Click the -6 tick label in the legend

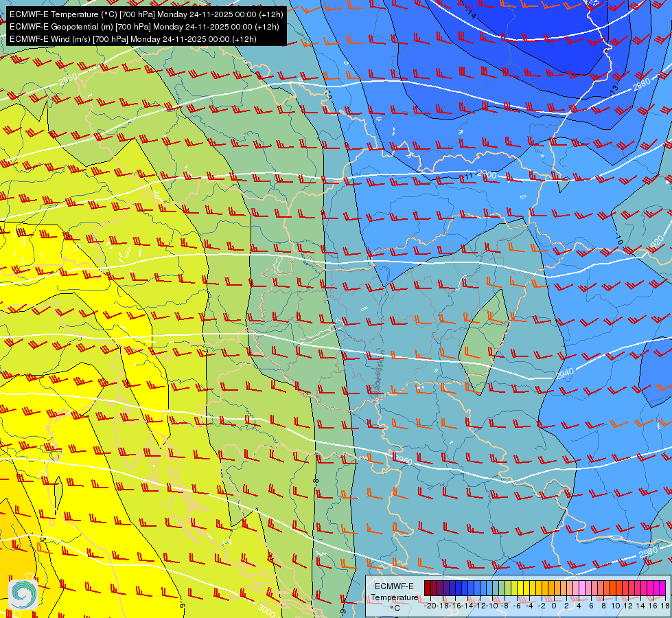[x=518, y=606]
